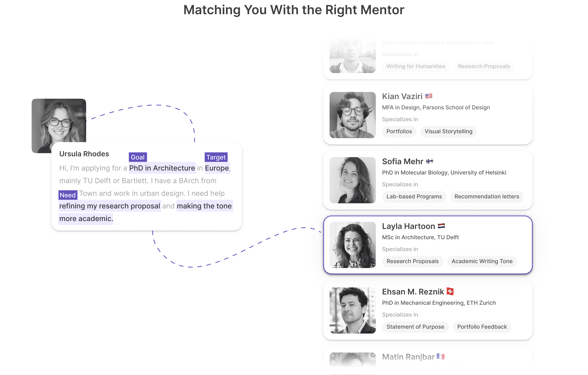
Task: Click the France flag beside Matin Ranjbar
Action: pyautogui.click(x=441, y=356)
